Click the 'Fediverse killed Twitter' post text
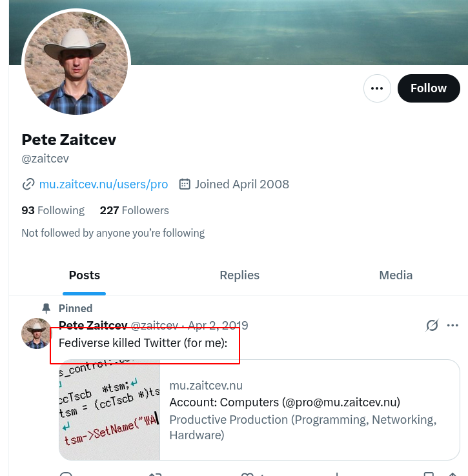Image resolution: width=468 pixels, height=476 pixels. click(x=143, y=343)
